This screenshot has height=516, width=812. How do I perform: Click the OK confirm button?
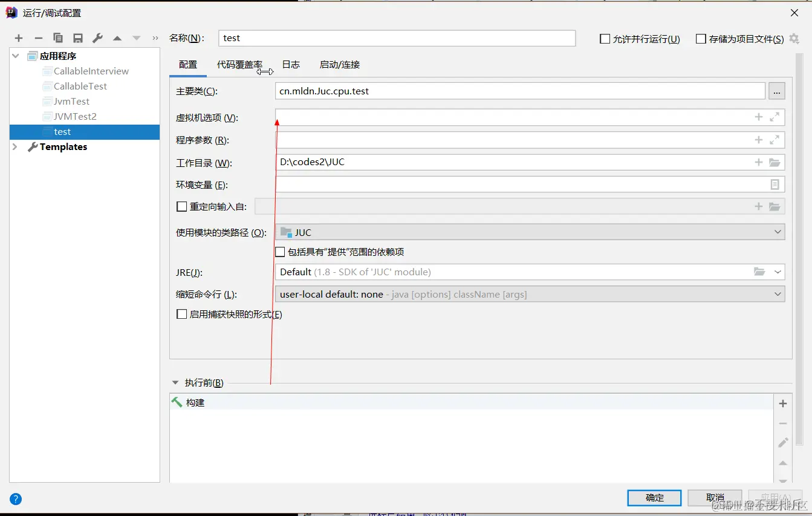(x=654, y=498)
